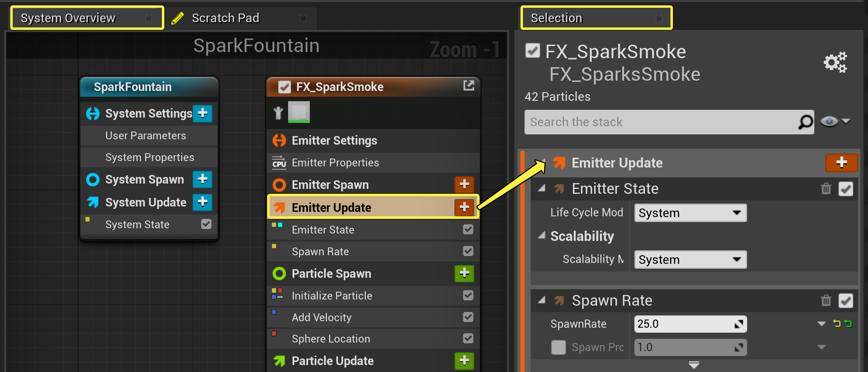The height and width of the screenshot is (372, 868).
Task: Open the Life Cycle Mode dropdown
Action: pos(690,213)
